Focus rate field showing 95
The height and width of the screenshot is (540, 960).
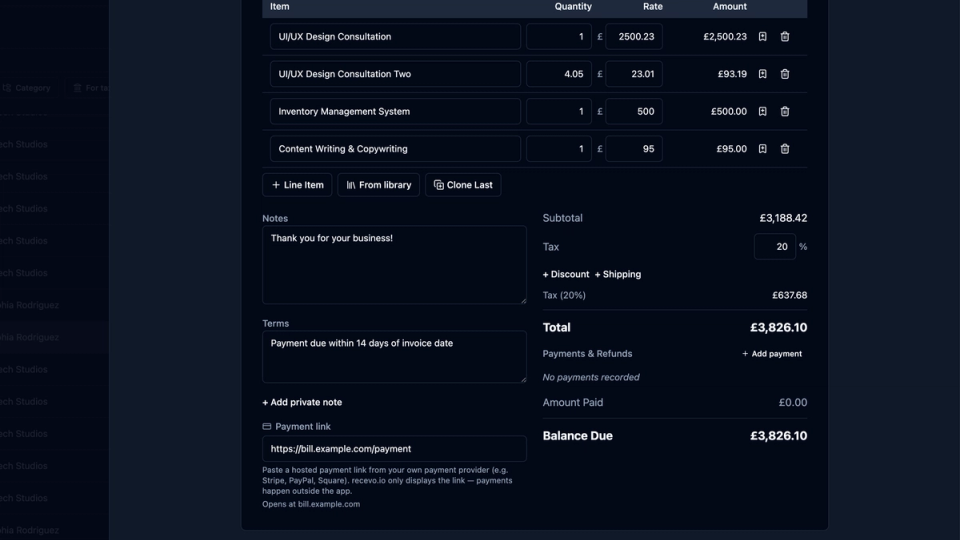[x=634, y=149]
